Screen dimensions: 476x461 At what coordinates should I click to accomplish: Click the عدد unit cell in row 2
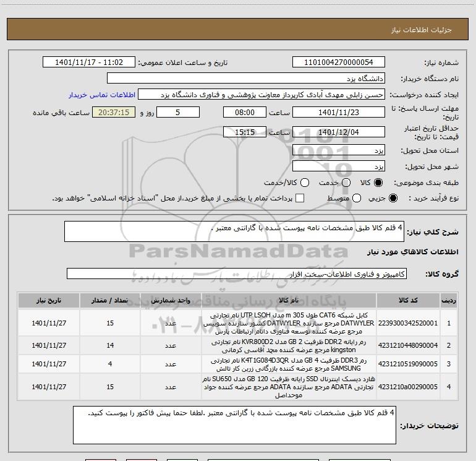point(171,345)
